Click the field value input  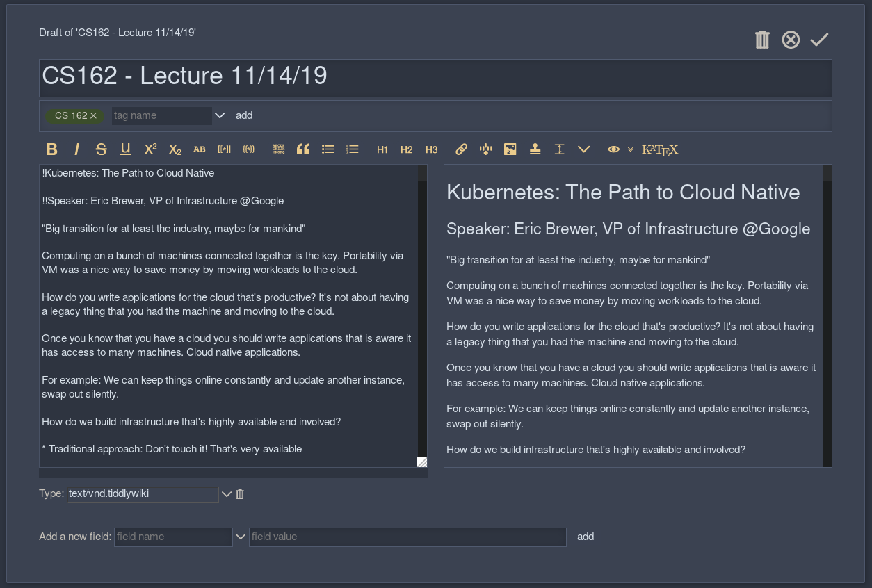[x=407, y=537]
